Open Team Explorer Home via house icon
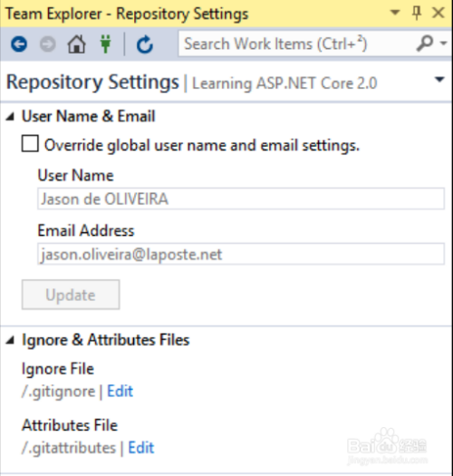The width and height of the screenshot is (453, 476). (76, 44)
